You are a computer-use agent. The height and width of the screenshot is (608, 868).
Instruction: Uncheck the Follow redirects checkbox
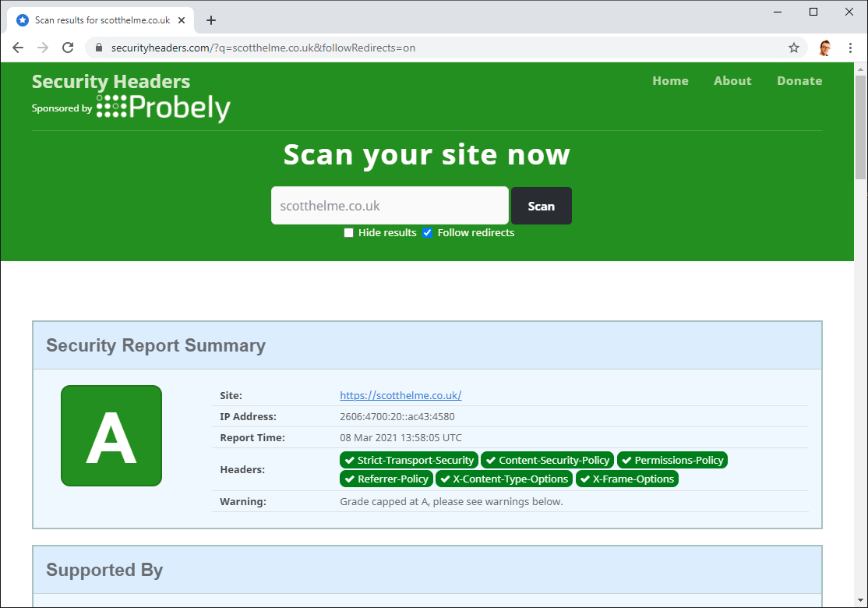427,232
